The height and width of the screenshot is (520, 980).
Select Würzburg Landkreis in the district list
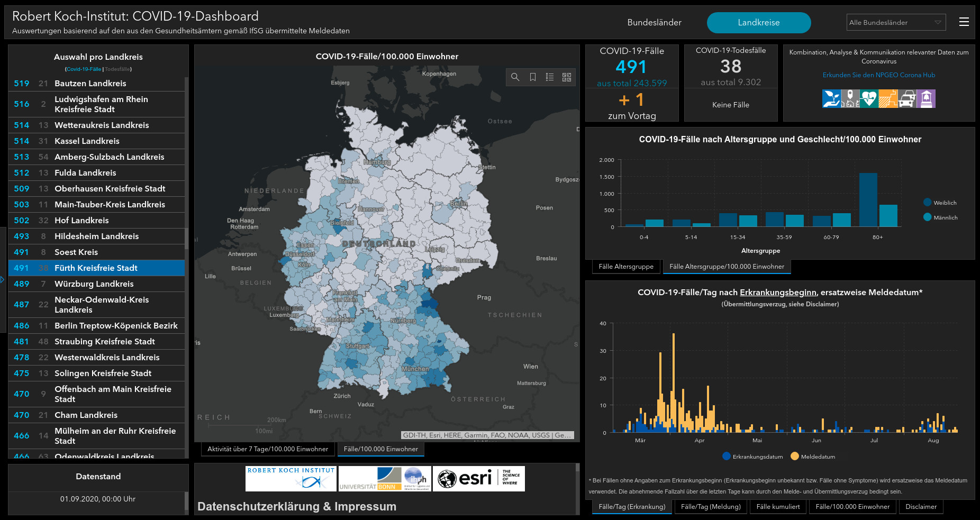pyautogui.click(x=94, y=284)
